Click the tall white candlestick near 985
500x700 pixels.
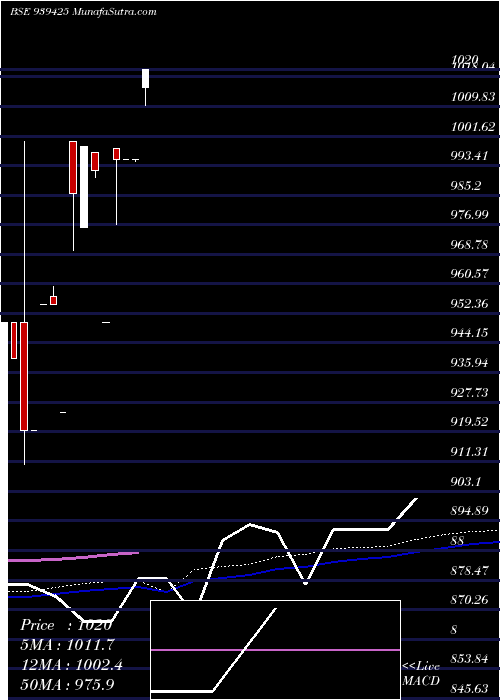84,187
